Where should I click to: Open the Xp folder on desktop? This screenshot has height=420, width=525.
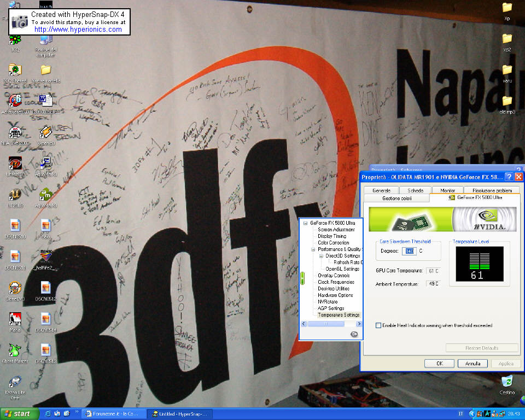pyautogui.click(x=507, y=11)
